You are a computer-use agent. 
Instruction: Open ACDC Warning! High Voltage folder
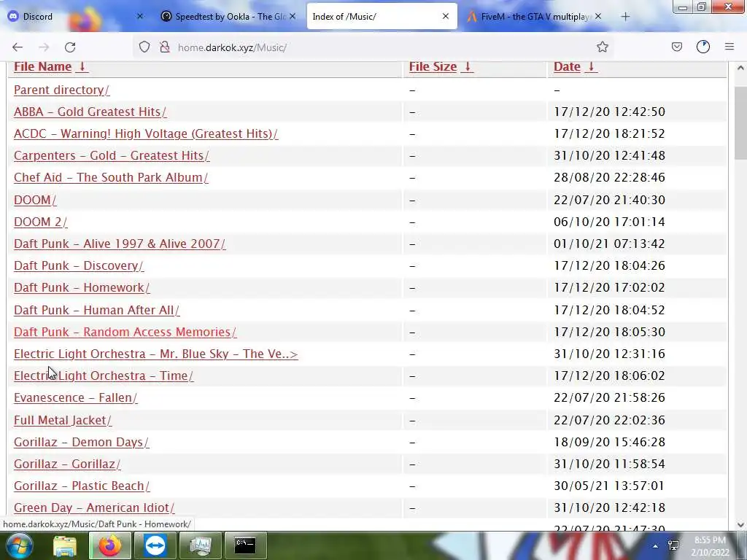coord(146,134)
